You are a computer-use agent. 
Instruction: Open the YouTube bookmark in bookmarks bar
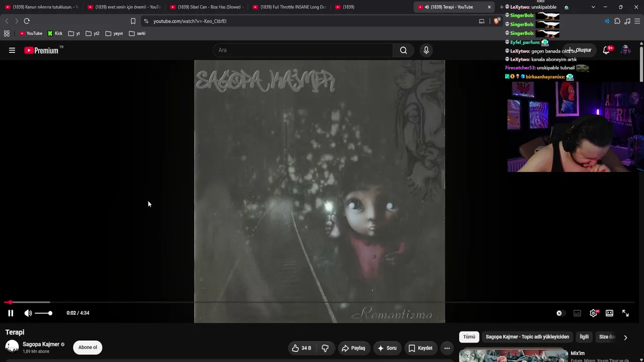[31, 34]
